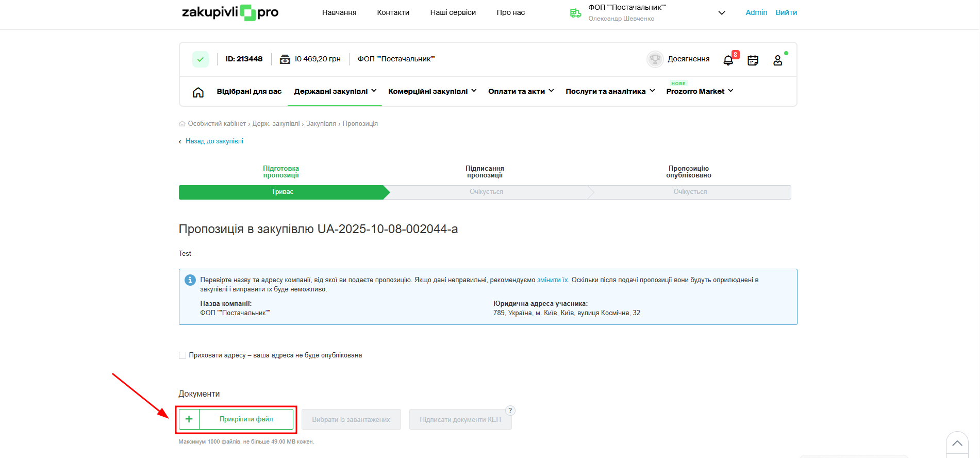Open the home icon in navigation bar

(x=198, y=92)
